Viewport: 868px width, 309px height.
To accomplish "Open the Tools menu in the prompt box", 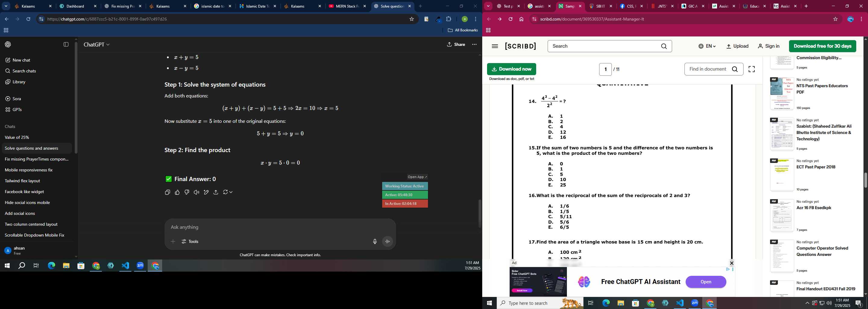I will coord(190,241).
